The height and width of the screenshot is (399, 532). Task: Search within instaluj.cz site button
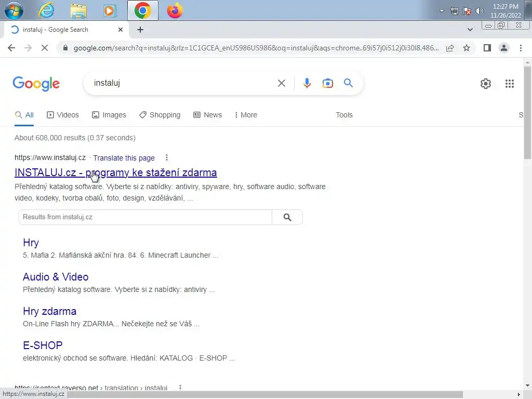pos(287,217)
